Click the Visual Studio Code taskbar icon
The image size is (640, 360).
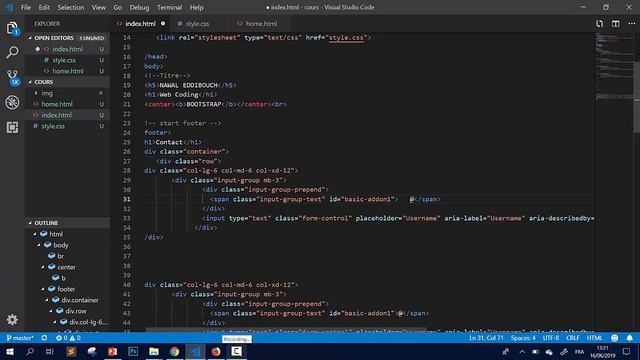(x=195, y=351)
